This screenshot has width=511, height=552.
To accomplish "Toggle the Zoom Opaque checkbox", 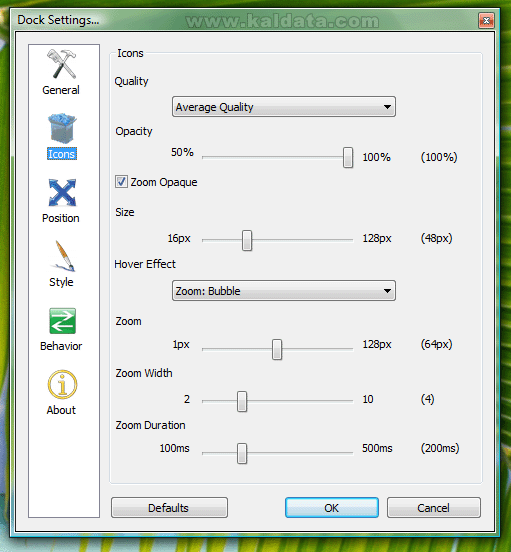I will pos(121,182).
